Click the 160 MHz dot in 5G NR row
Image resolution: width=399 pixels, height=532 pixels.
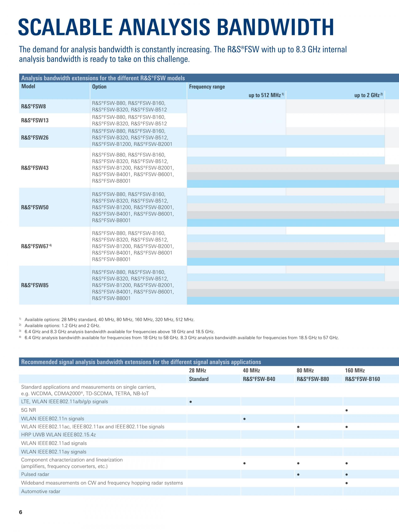(x=347, y=410)
